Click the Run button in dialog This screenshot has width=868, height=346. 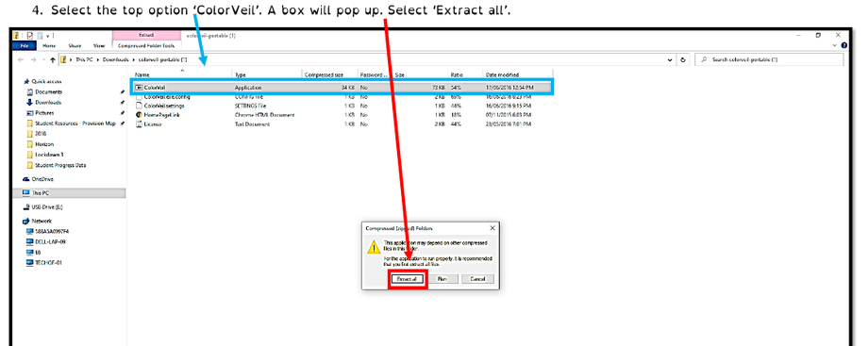[x=442, y=279]
